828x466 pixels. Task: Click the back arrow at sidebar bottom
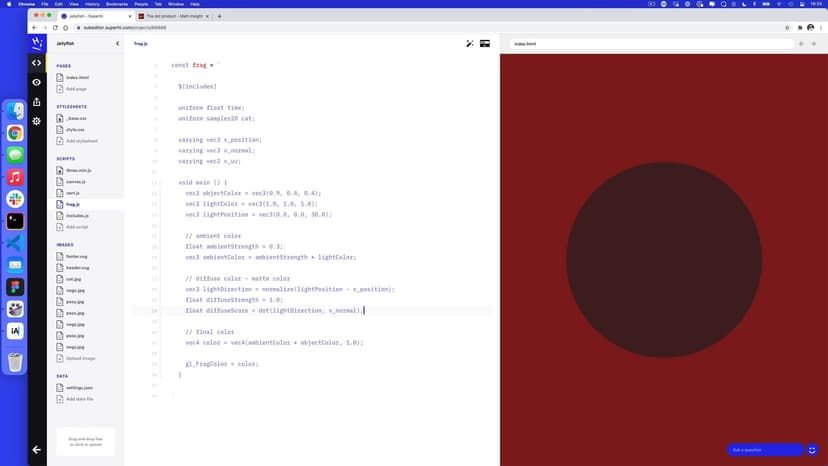coord(37,450)
